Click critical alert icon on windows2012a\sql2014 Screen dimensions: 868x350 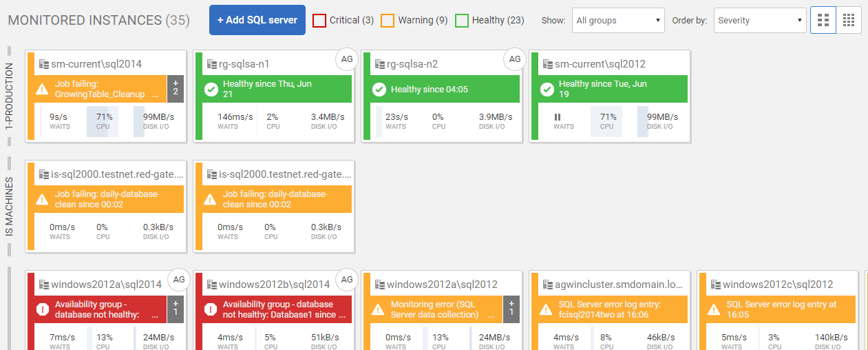(x=42, y=309)
